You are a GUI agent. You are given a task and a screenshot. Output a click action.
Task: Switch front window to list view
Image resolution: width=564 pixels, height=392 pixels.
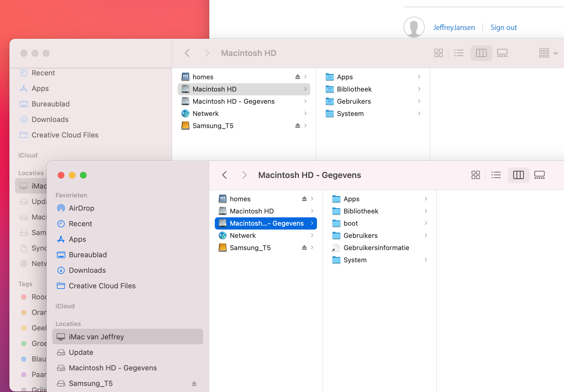[x=496, y=175]
